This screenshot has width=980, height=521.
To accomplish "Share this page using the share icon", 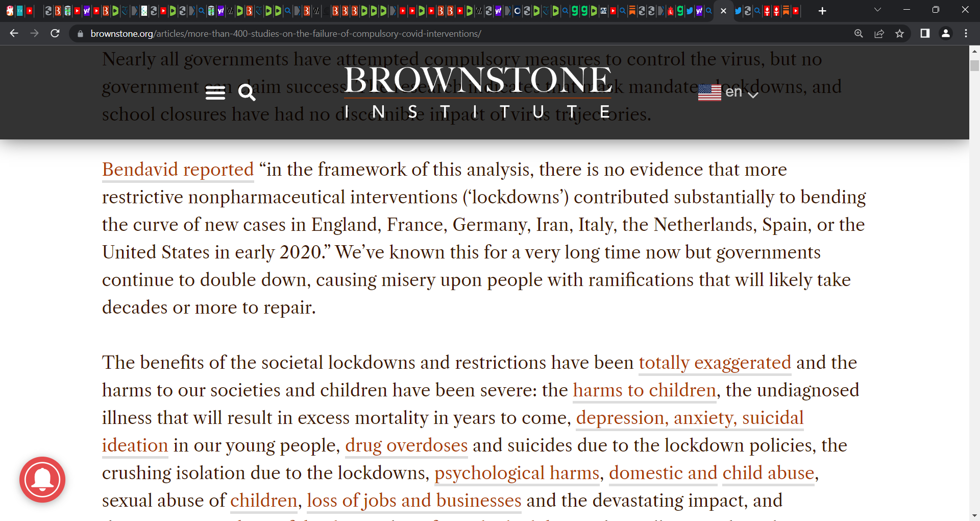I will pyautogui.click(x=879, y=34).
